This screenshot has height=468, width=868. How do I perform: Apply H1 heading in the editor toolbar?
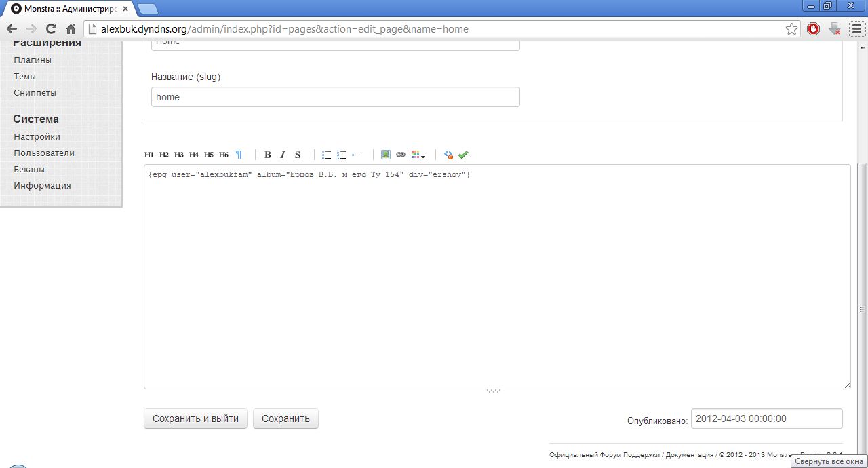[149, 155]
